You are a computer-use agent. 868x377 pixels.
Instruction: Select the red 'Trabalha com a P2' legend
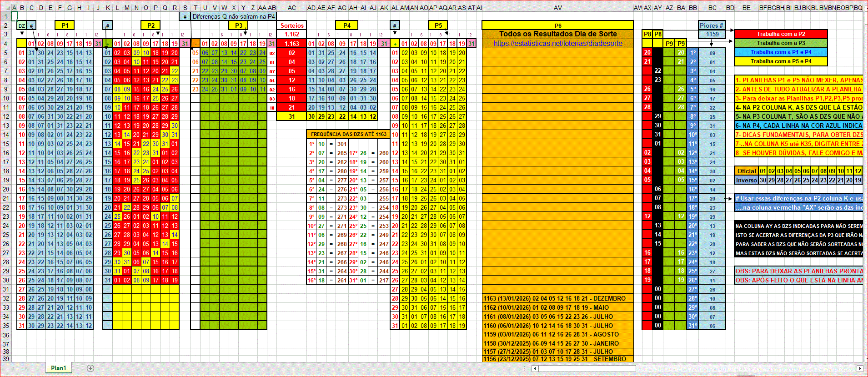780,34
